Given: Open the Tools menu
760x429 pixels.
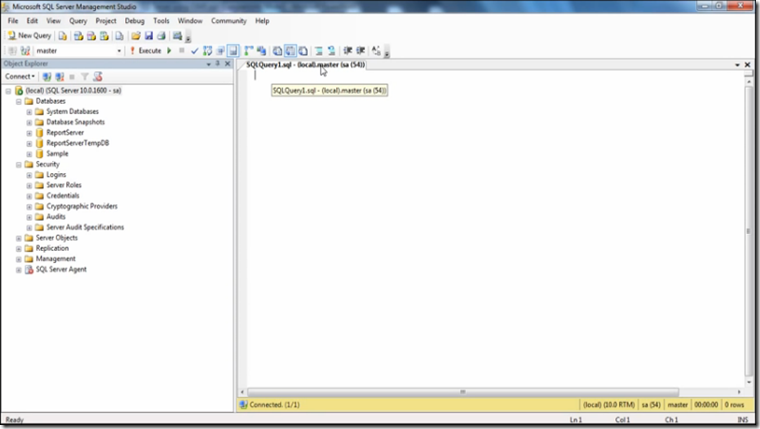Looking at the screenshot, I should [x=161, y=21].
